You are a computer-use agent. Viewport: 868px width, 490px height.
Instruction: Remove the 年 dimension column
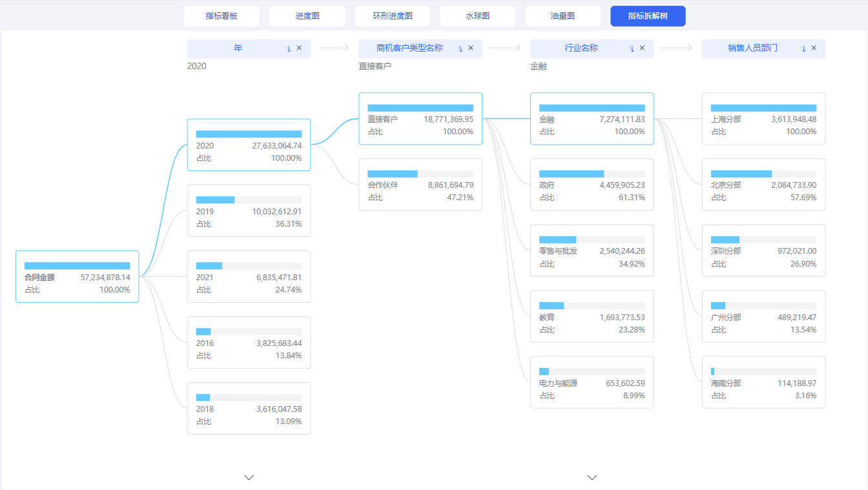(299, 48)
